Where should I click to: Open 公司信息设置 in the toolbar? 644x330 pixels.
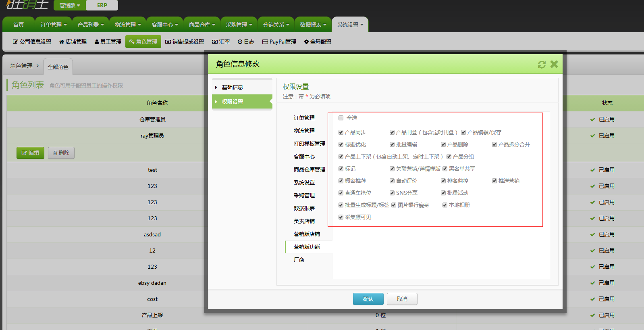[x=32, y=42]
